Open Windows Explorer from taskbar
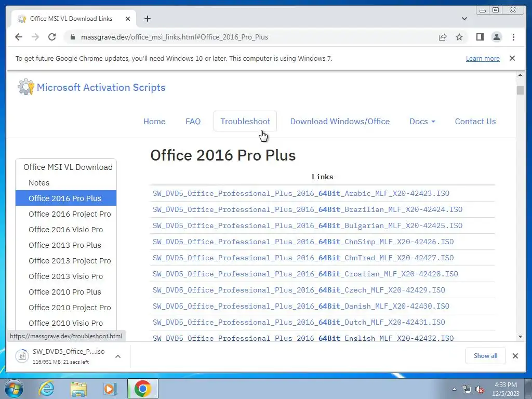532x399 pixels. click(78, 389)
